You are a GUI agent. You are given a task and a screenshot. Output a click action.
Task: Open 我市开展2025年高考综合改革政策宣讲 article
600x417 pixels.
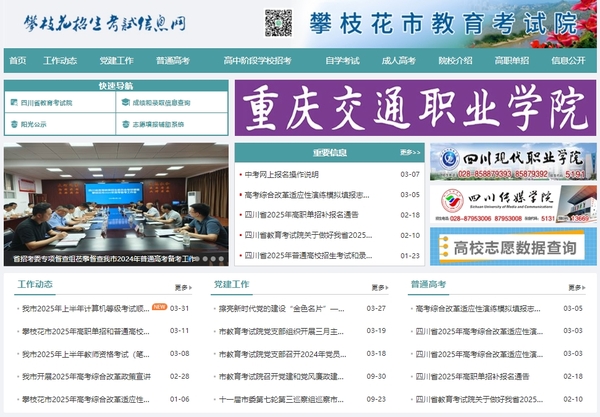pyautogui.click(x=86, y=377)
